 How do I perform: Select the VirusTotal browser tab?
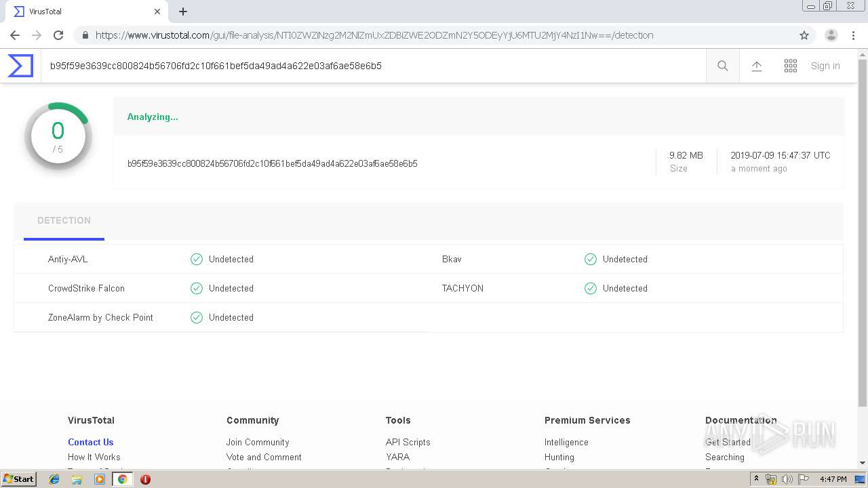pyautogui.click(x=86, y=12)
